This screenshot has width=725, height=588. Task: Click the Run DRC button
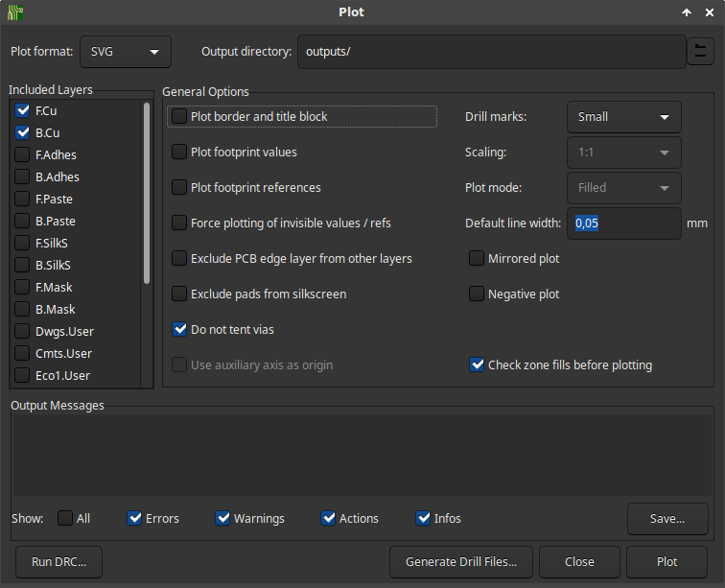tap(58, 562)
